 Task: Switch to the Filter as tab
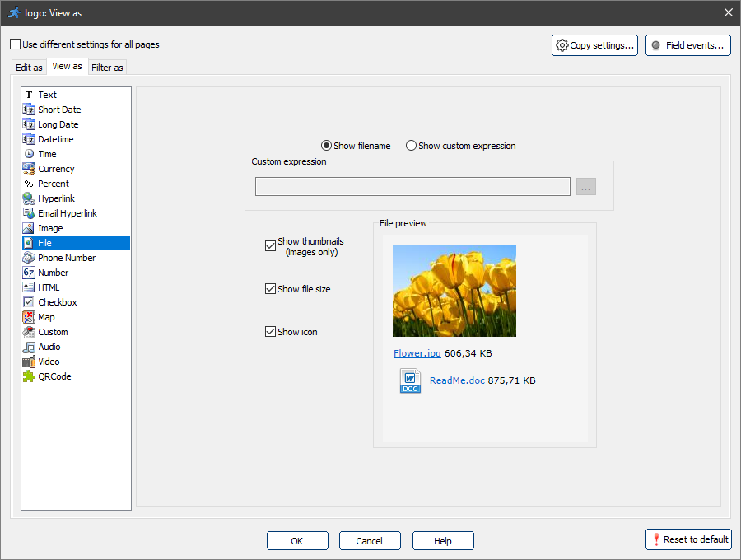point(107,67)
